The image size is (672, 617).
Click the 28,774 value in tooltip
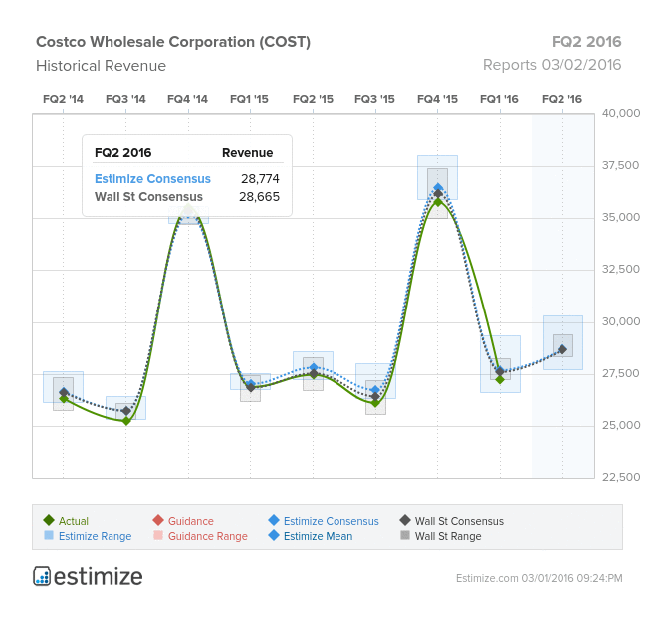coord(260,179)
